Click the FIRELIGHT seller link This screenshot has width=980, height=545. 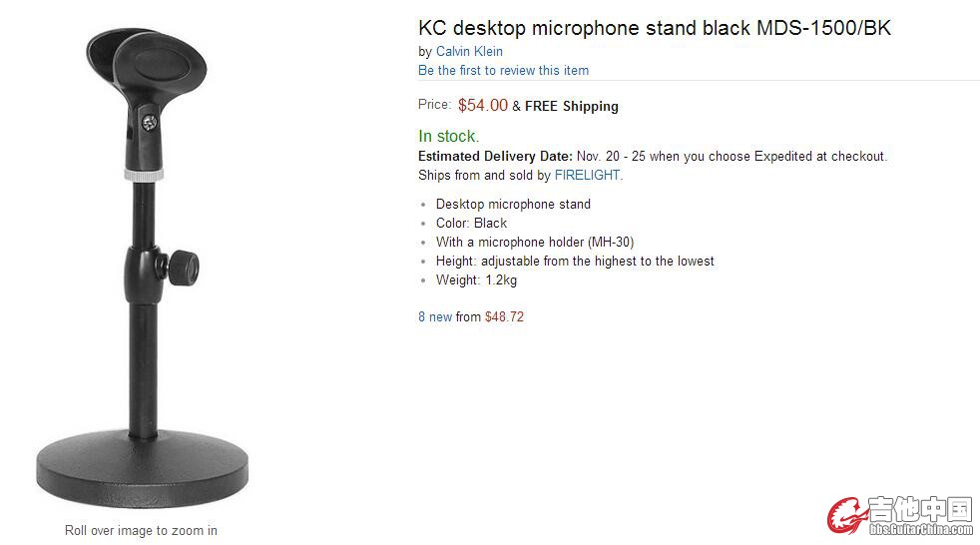[588, 175]
